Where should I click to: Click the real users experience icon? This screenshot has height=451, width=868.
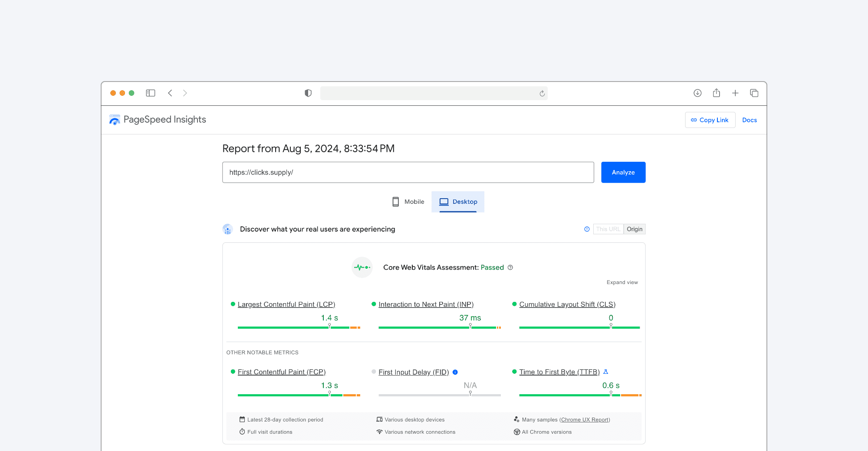coord(228,229)
